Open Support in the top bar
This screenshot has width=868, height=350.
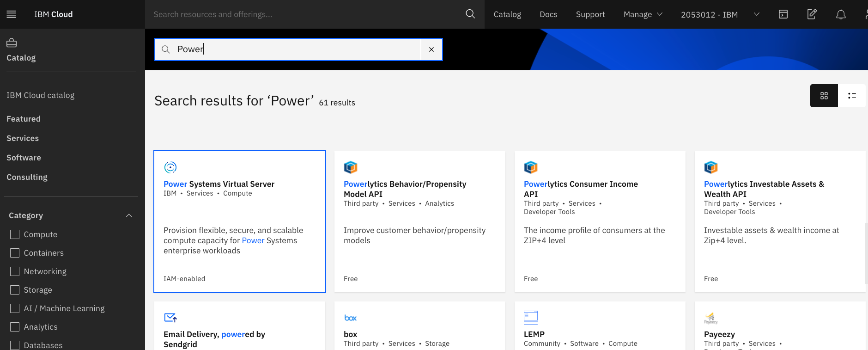(590, 14)
